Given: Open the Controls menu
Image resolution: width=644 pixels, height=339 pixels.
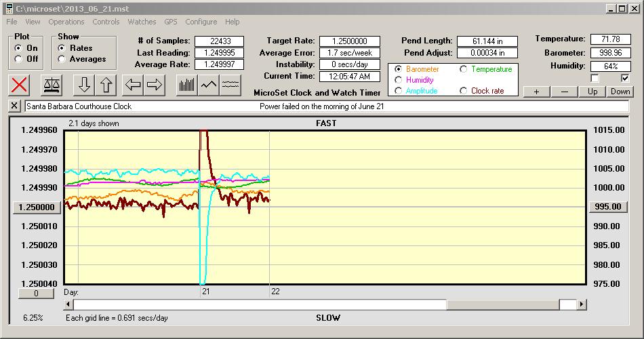Looking at the screenshot, I should (106, 22).
